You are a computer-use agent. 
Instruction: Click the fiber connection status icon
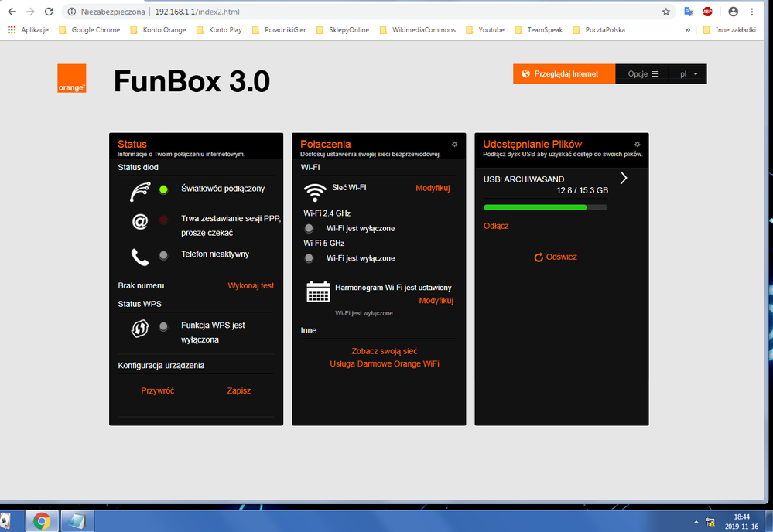tap(140, 190)
